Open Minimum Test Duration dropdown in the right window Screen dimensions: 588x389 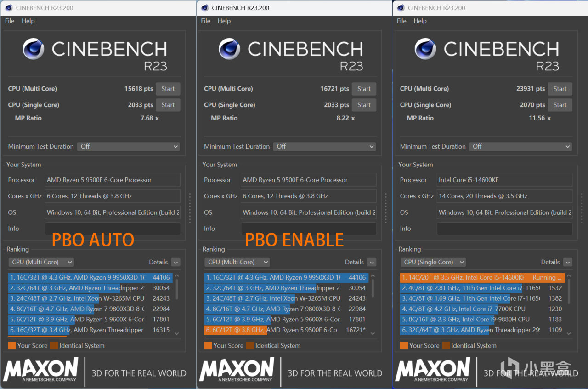coord(520,146)
